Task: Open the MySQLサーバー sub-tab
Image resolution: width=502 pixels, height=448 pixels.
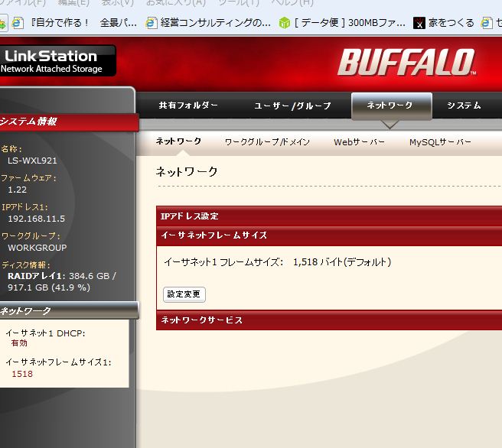Action: coord(440,142)
